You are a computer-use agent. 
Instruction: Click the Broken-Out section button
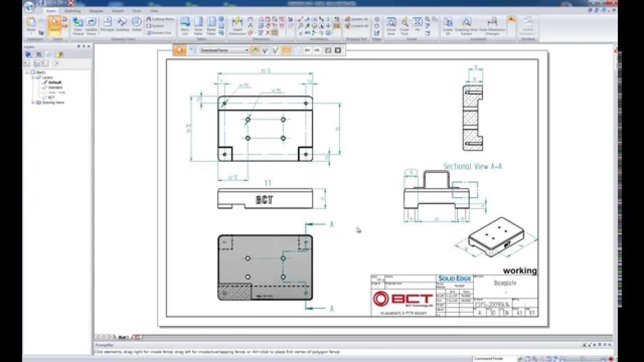(x=159, y=33)
